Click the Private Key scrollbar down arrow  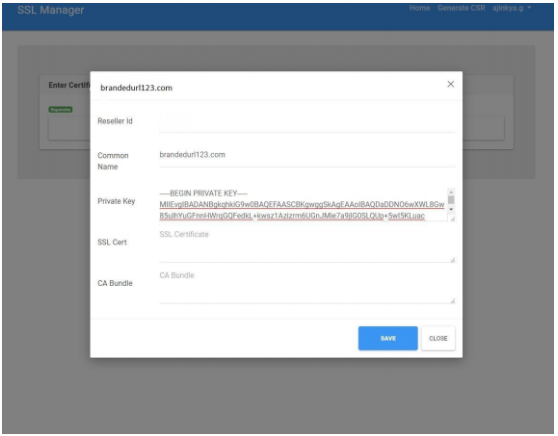451,209
